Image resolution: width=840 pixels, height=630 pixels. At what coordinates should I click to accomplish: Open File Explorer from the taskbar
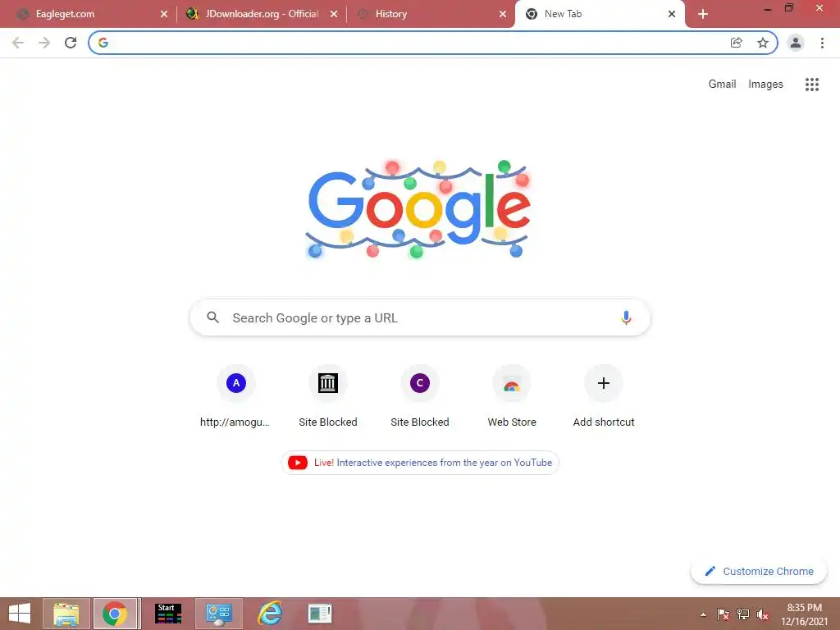tap(66, 614)
